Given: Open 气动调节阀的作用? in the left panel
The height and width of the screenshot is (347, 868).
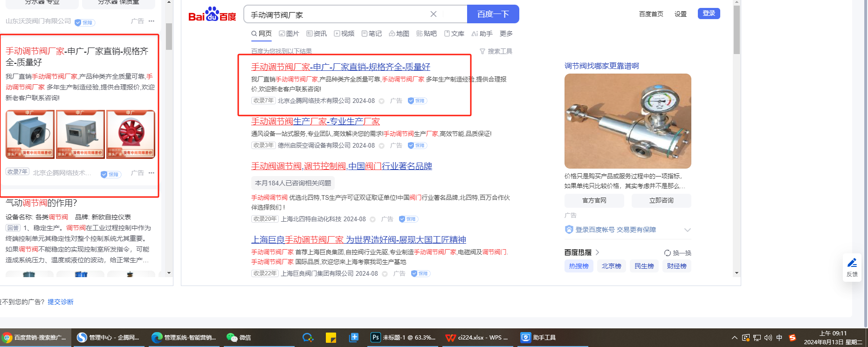Looking at the screenshot, I should tap(41, 203).
